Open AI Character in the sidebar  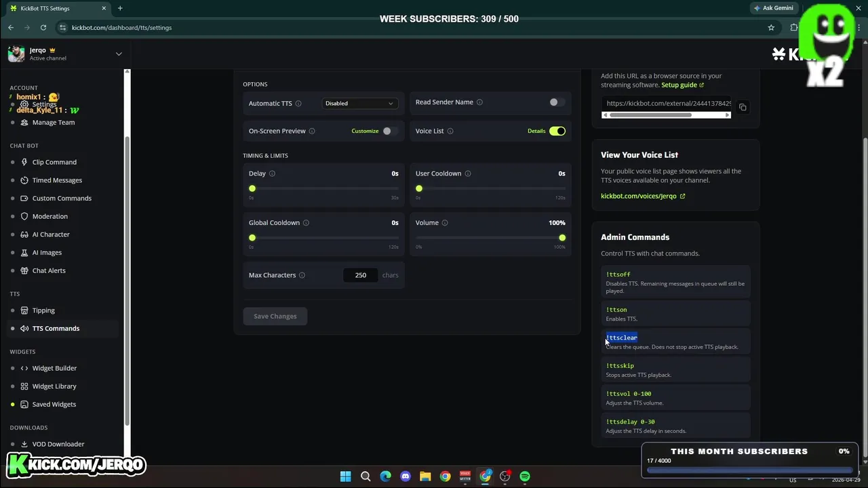(x=51, y=235)
